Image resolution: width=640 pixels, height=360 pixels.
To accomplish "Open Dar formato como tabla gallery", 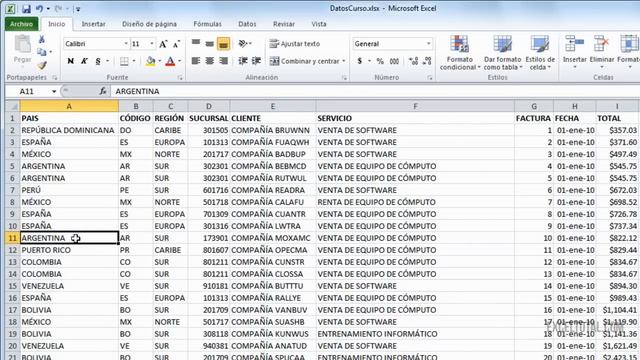I will [x=502, y=53].
